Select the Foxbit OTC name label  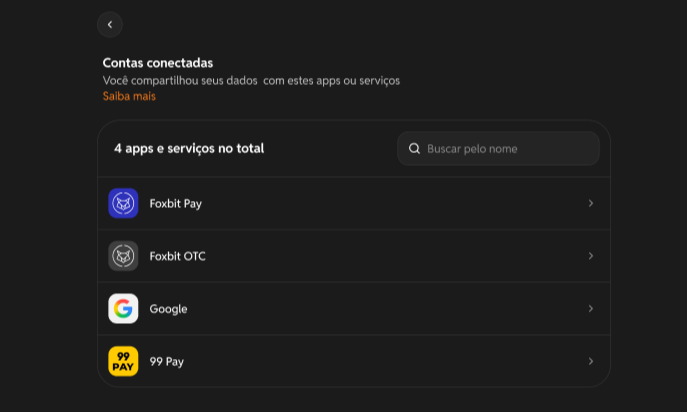(177, 256)
